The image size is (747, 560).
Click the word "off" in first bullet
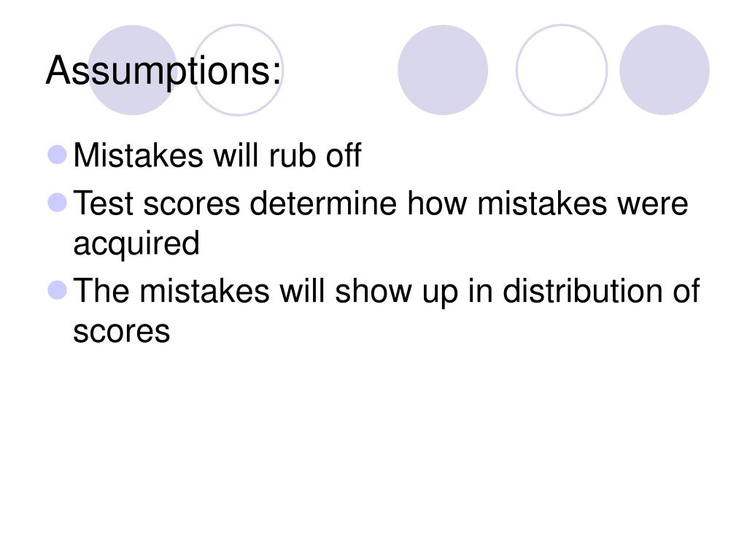point(341,155)
